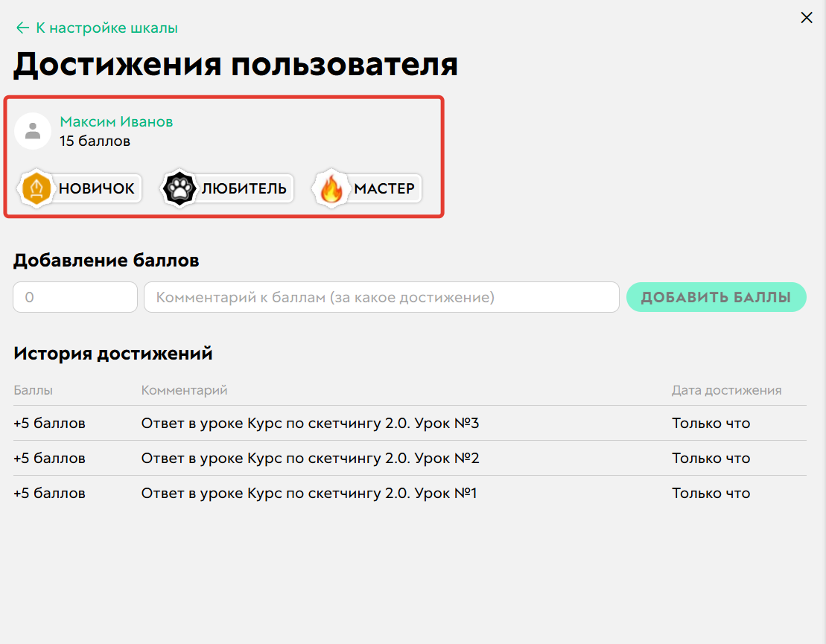Open the Любитель achievement badge

click(226, 188)
